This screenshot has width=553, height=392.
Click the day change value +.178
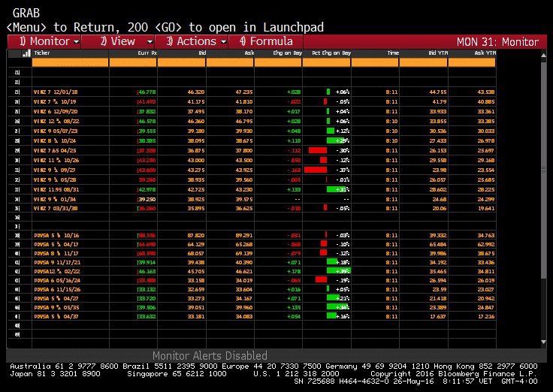point(294,272)
